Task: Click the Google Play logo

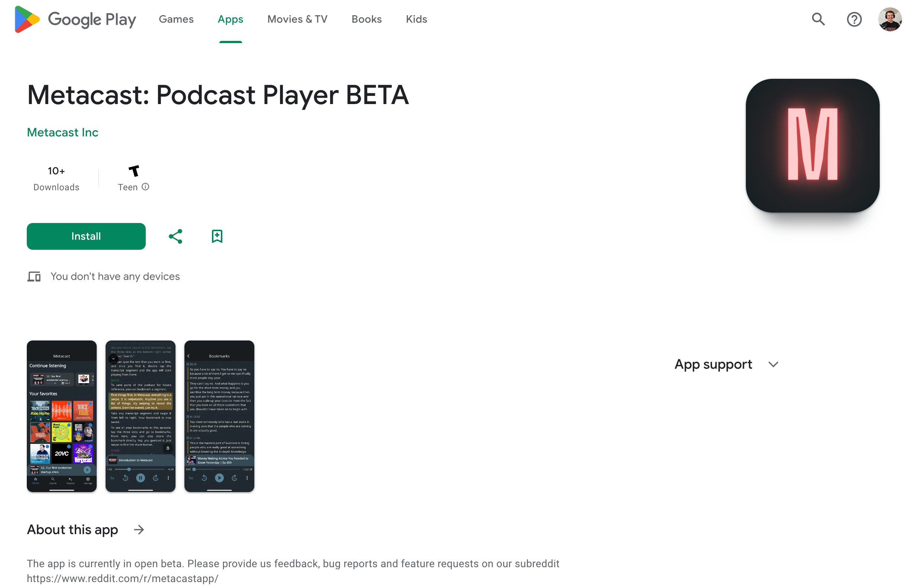Action: pos(75,19)
